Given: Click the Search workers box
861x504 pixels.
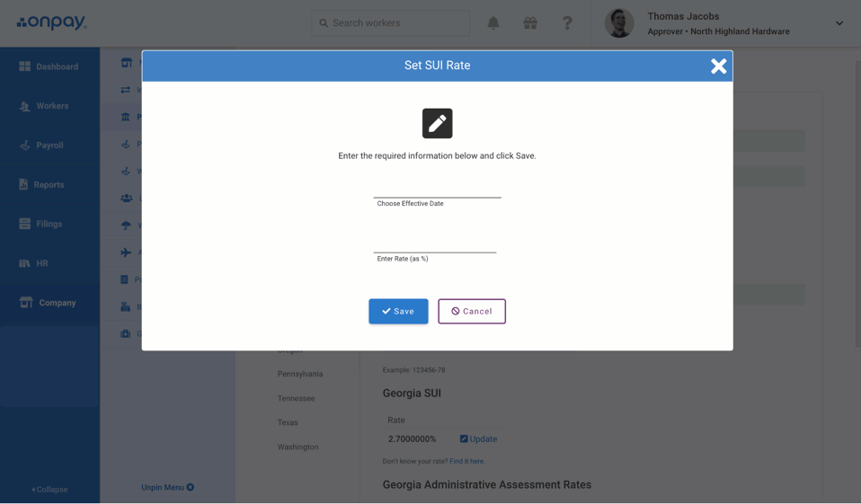Looking at the screenshot, I should coord(391,23).
